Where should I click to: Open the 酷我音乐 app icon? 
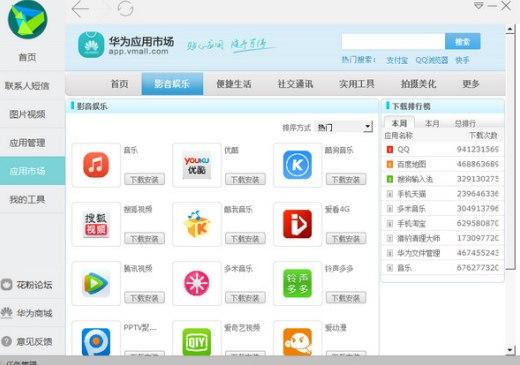(x=197, y=224)
